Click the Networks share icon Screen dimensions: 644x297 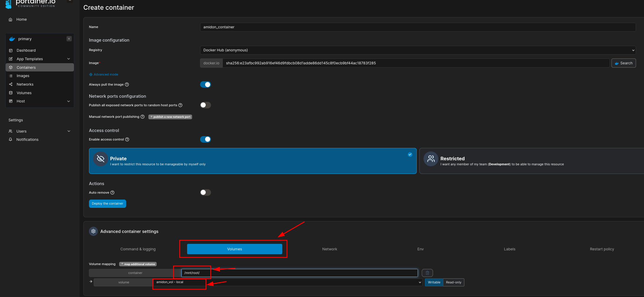11,84
